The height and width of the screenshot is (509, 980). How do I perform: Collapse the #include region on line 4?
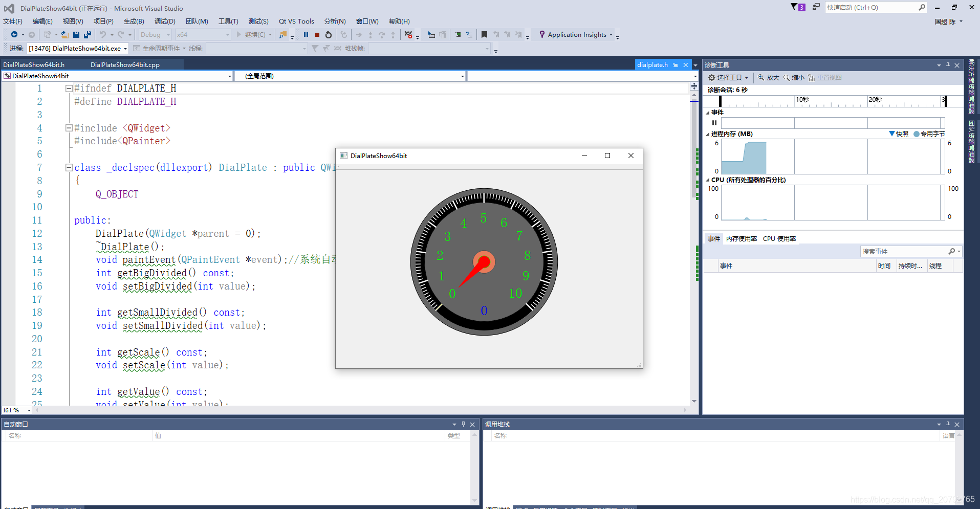[x=69, y=128]
